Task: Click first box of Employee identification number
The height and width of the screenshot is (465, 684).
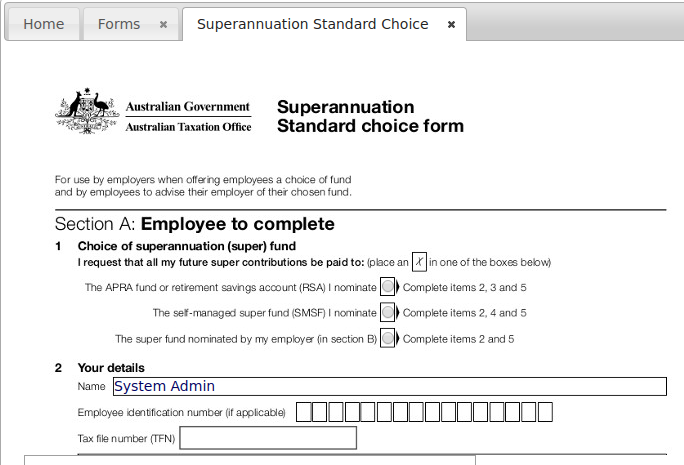Action: [304, 412]
